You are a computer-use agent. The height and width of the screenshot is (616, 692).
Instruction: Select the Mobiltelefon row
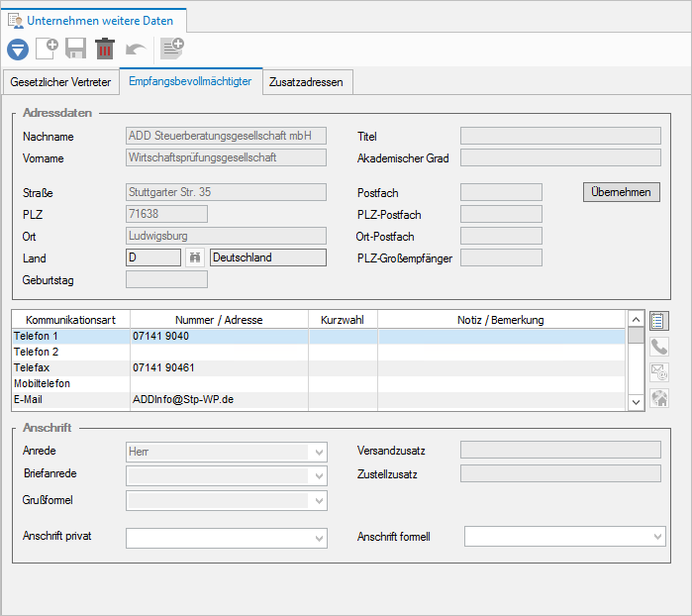(319, 383)
